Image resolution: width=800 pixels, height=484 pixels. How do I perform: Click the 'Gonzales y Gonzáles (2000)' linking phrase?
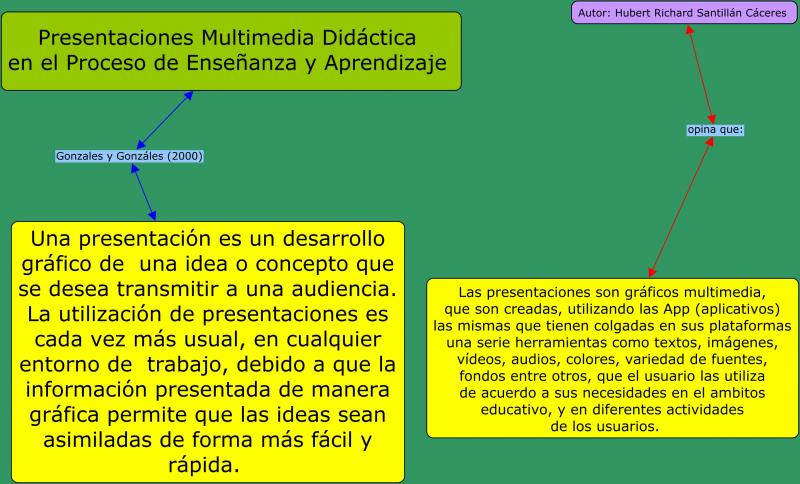(x=129, y=156)
